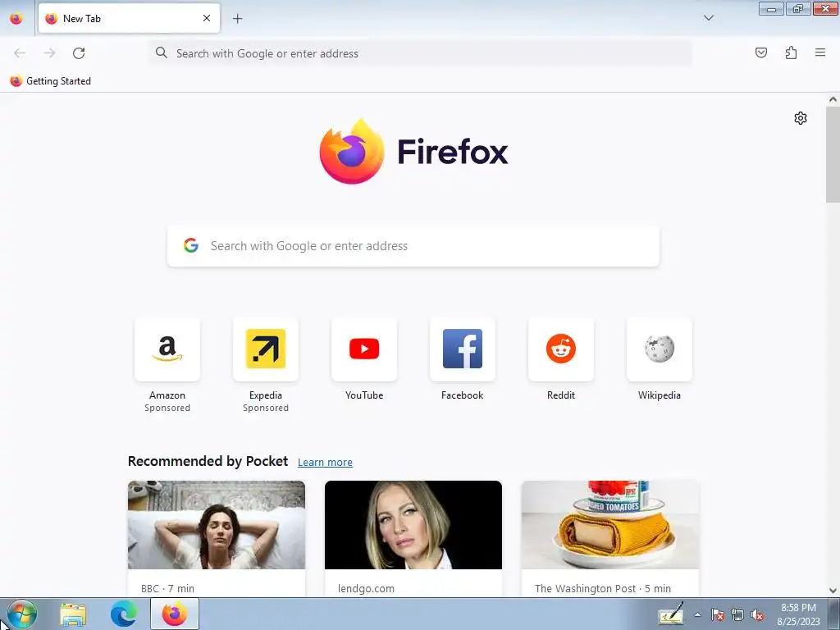Go back with the back arrow

pyautogui.click(x=20, y=53)
